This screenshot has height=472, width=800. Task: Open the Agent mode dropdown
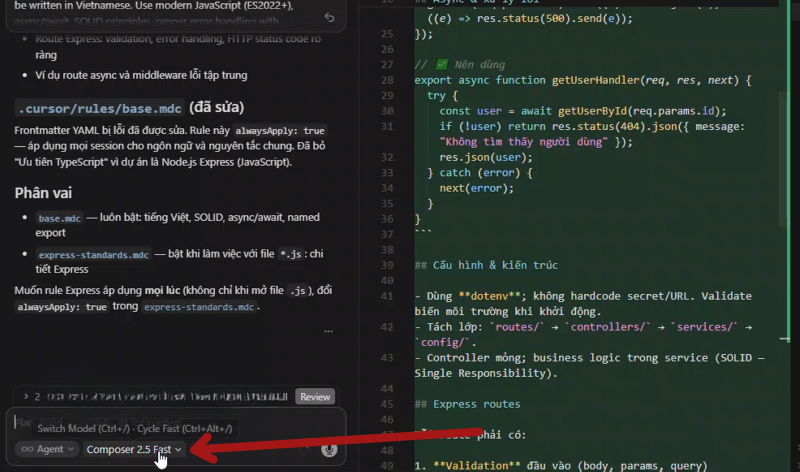click(47, 449)
